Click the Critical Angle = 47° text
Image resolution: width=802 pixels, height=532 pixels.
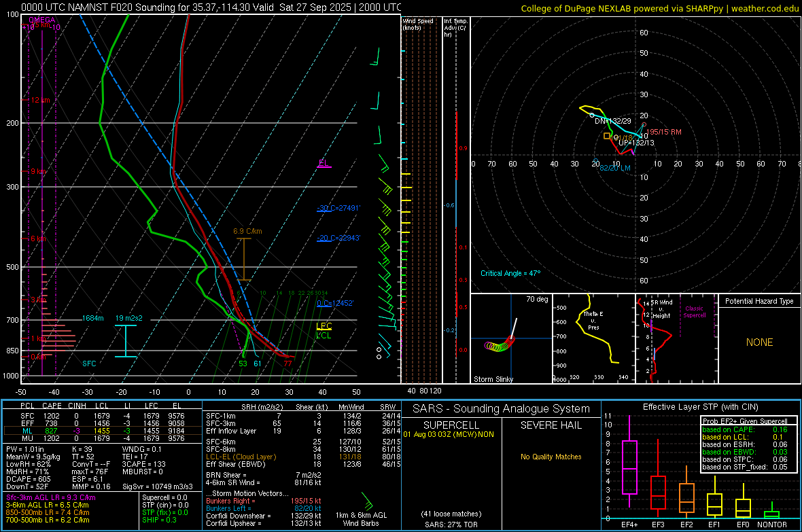pyautogui.click(x=510, y=273)
